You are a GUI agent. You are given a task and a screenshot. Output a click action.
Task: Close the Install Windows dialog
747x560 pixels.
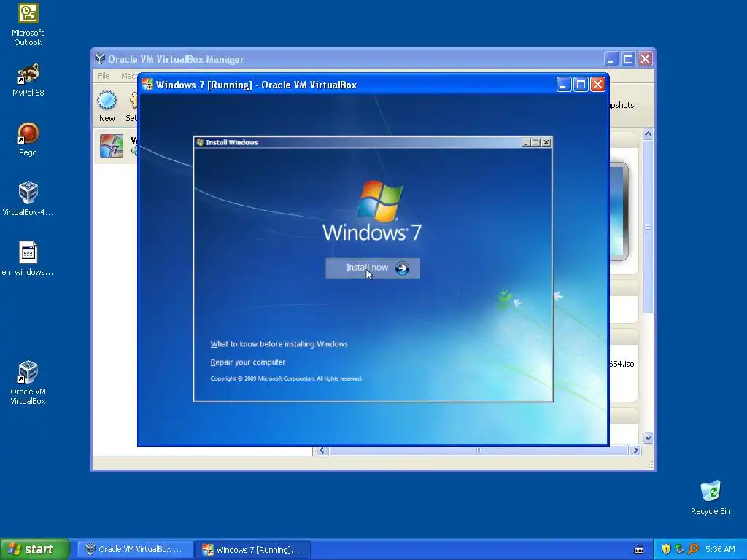point(546,142)
